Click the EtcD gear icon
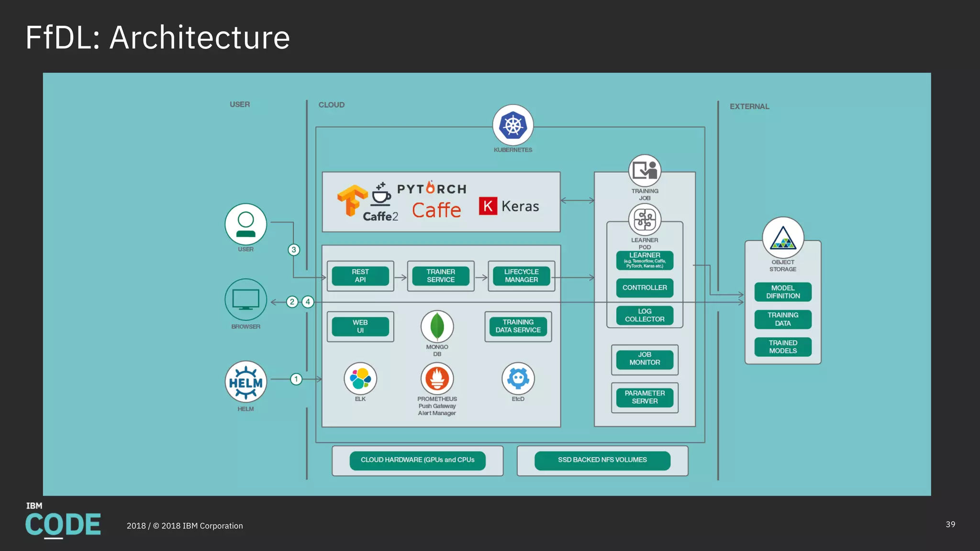 pyautogui.click(x=518, y=378)
